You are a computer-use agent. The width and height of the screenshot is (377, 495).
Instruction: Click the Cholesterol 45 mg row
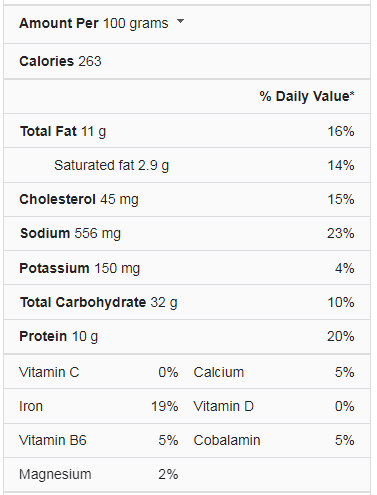[x=187, y=199]
